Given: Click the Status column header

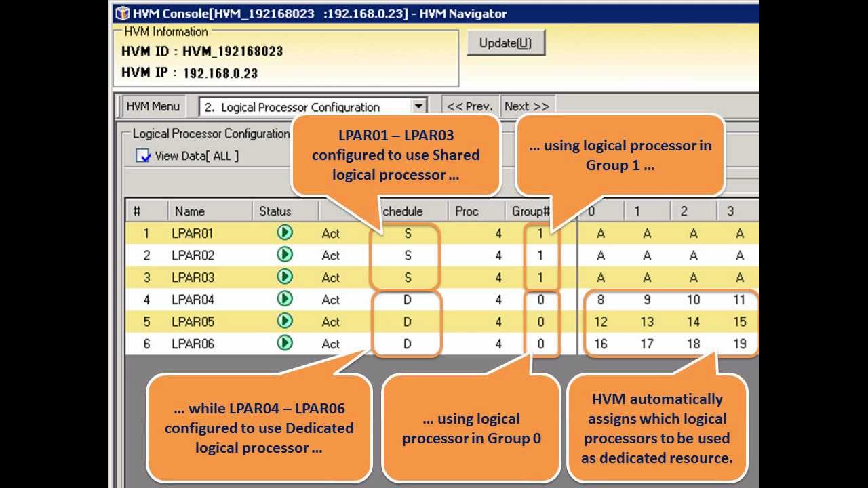Looking at the screenshot, I should [x=285, y=211].
